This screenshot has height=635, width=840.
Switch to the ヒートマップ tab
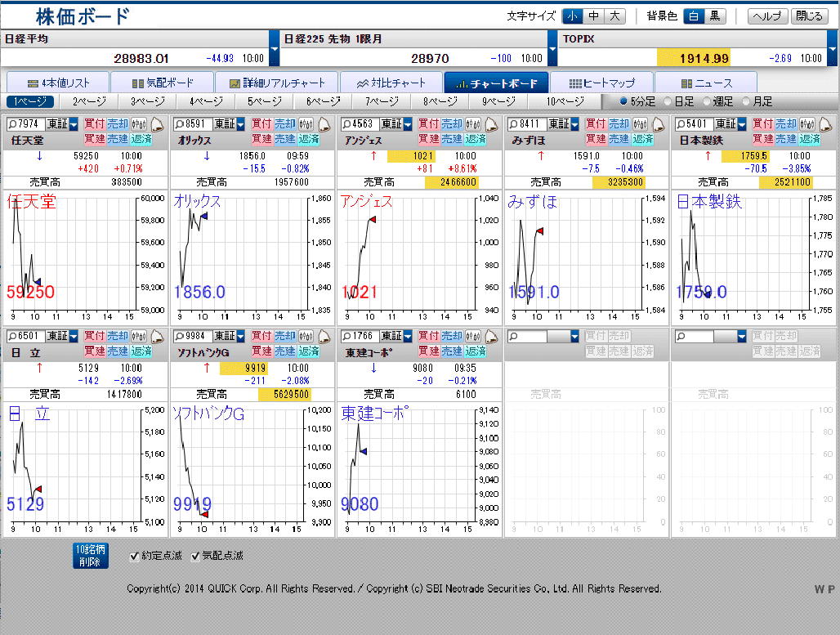(601, 83)
